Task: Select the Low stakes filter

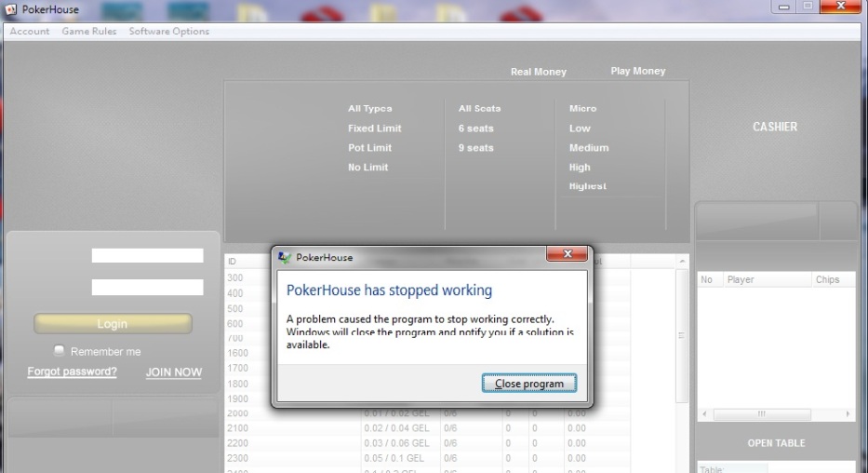Action: 580,128
